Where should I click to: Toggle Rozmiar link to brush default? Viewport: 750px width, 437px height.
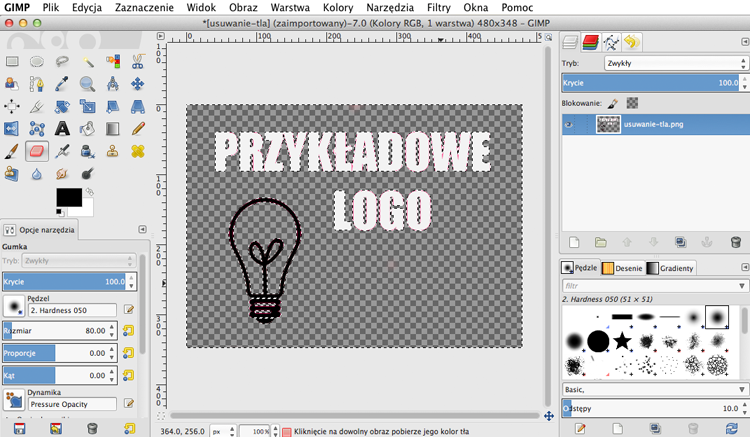pos(128,330)
